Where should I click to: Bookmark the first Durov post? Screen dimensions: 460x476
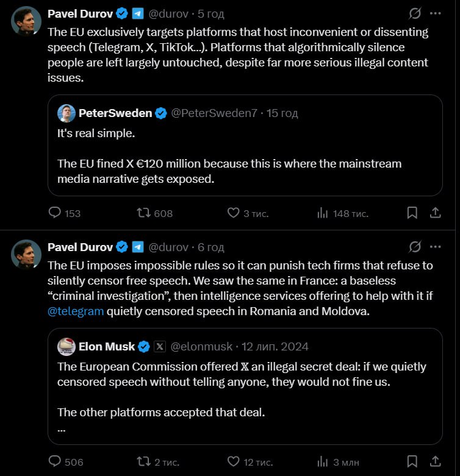pyautogui.click(x=412, y=213)
